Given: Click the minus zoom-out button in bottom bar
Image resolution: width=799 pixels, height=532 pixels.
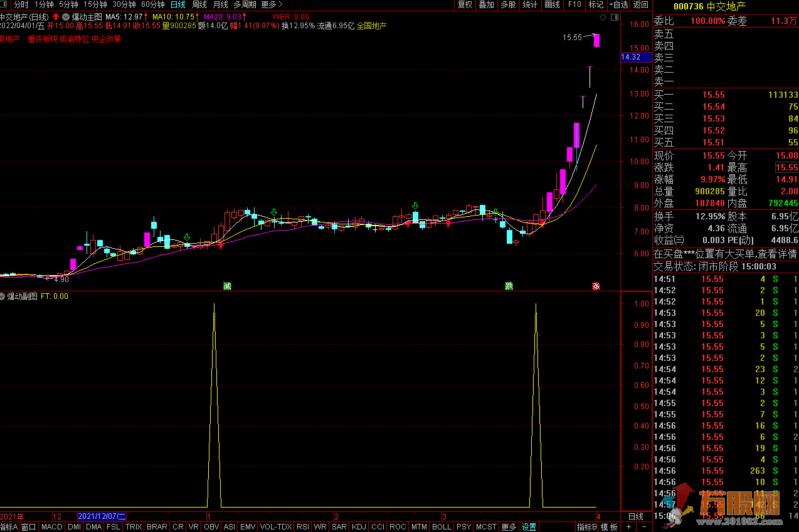Looking at the screenshot, I should (x=643, y=527).
